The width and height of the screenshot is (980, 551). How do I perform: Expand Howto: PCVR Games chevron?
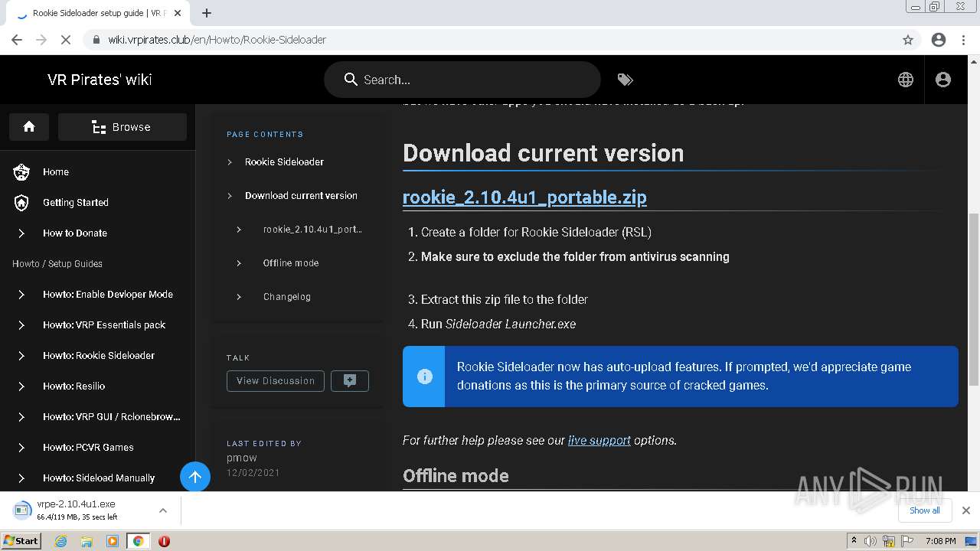click(21, 448)
